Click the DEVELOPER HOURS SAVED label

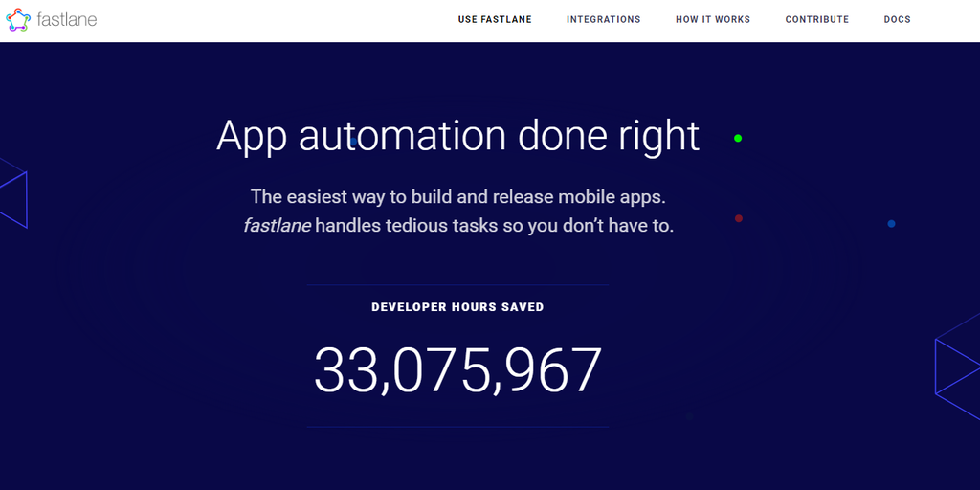tap(457, 307)
